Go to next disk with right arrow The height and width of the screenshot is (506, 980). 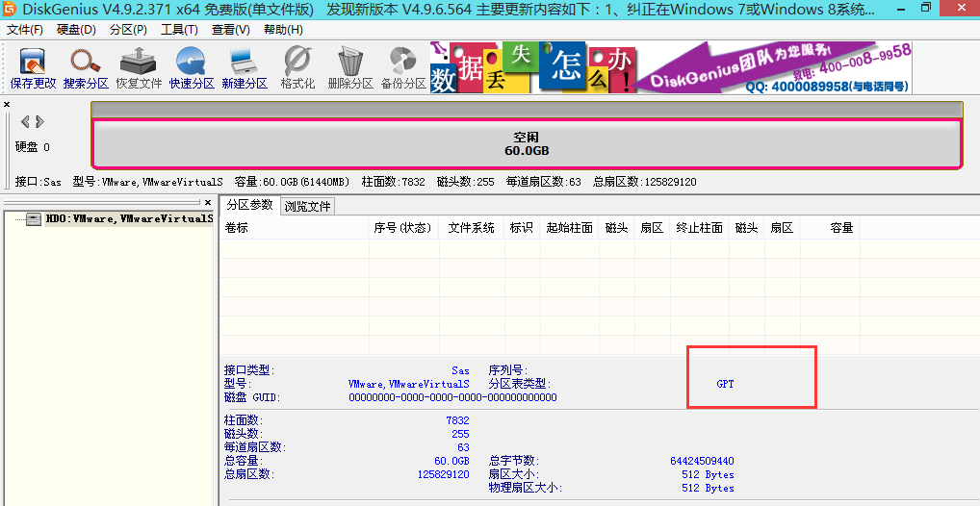click(x=39, y=121)
